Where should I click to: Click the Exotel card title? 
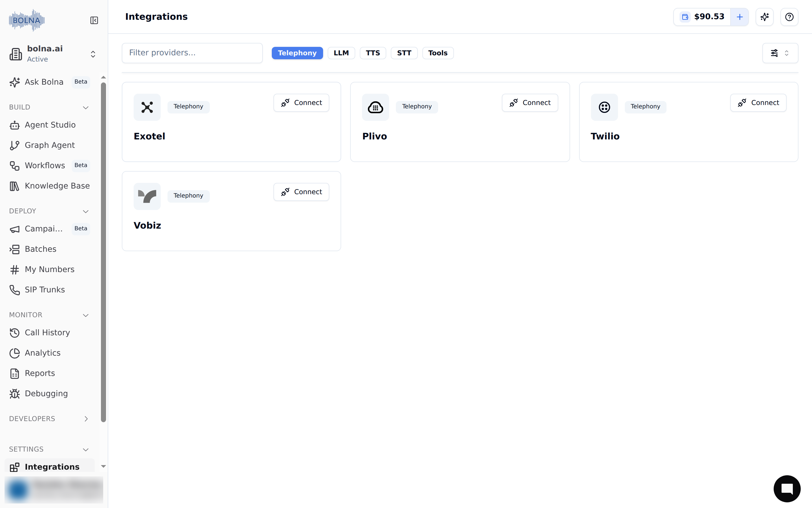point(149,136)
